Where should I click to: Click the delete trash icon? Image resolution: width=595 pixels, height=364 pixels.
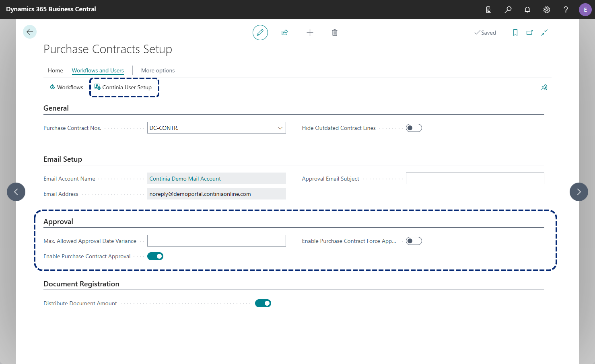pyautogui.click(x=335, y=33)
